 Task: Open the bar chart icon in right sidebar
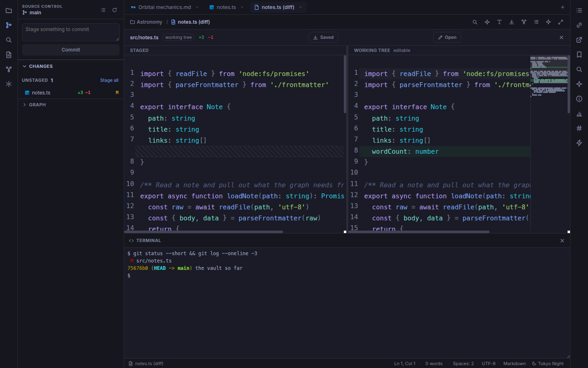[x=579, y=114]
